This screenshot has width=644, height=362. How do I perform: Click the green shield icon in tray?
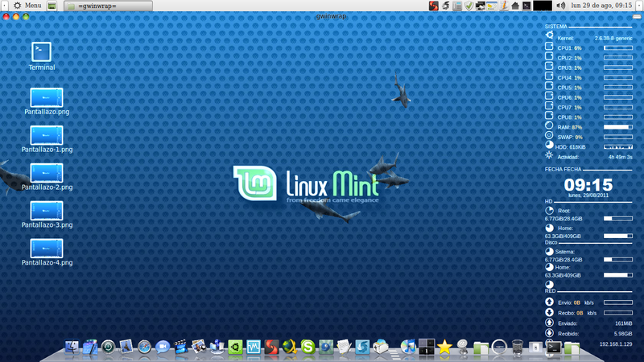(x=469, y=6)
